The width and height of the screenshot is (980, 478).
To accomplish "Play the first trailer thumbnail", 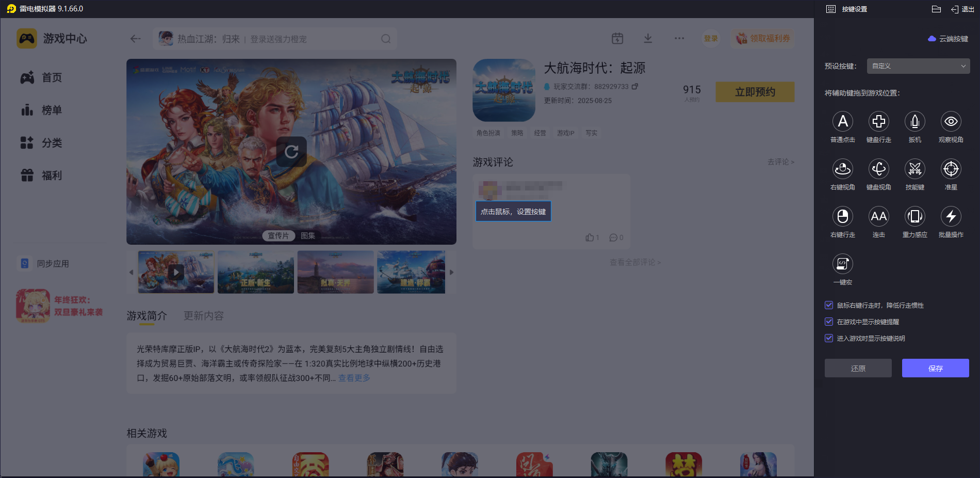I will pos(176,272).
